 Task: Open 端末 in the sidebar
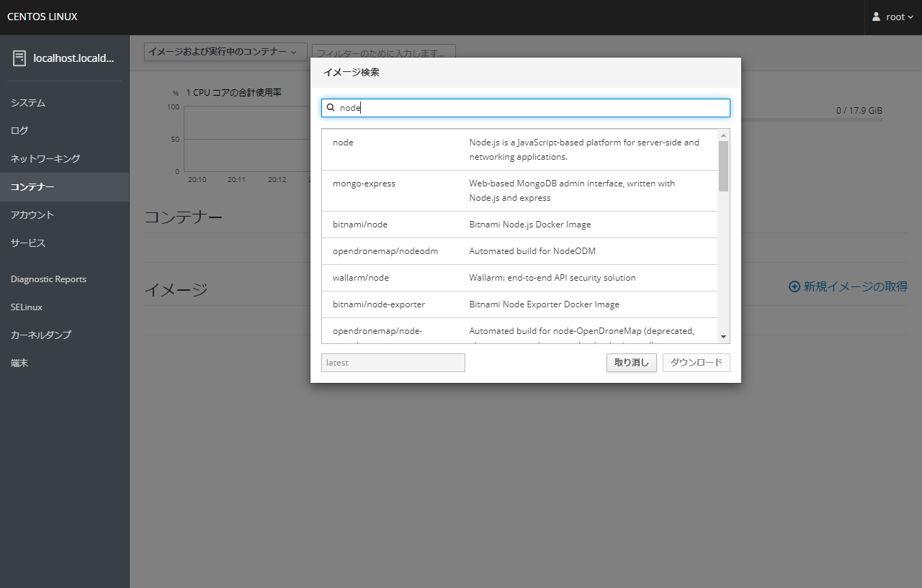(65, 363)
